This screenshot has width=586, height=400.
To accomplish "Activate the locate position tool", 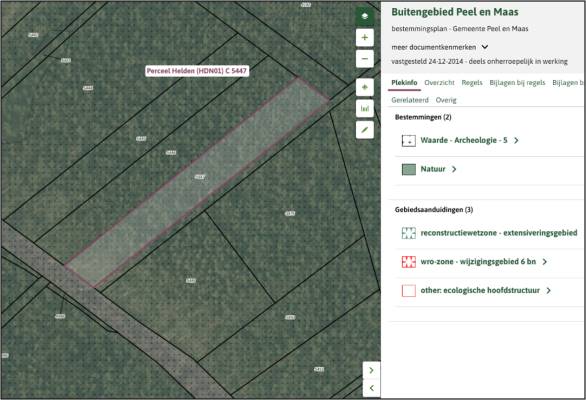I will click(364, 87).
